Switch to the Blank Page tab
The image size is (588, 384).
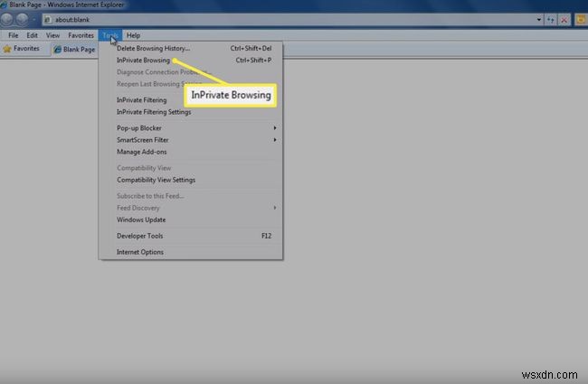tap(74, 50)
